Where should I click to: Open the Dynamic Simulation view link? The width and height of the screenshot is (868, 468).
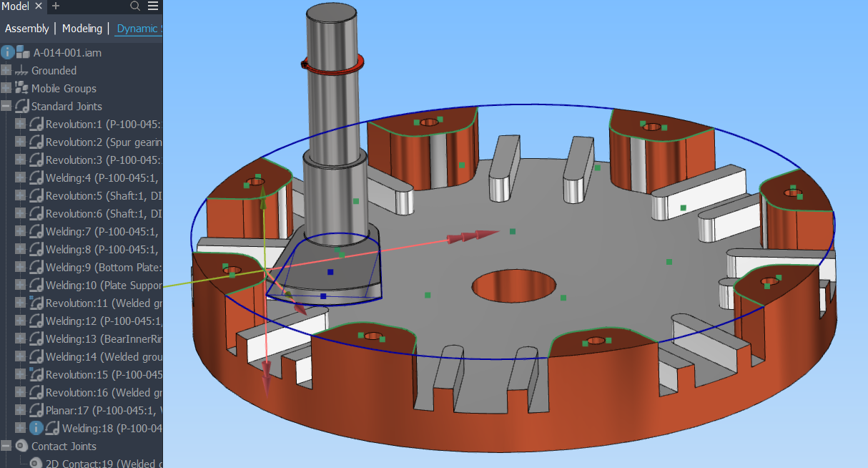tap(139, 28)
